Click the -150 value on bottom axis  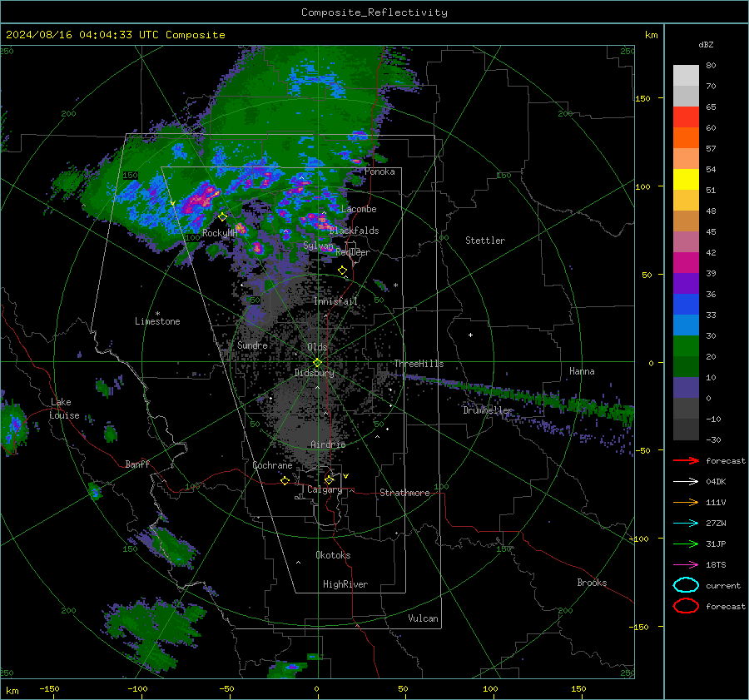point(49,688)
